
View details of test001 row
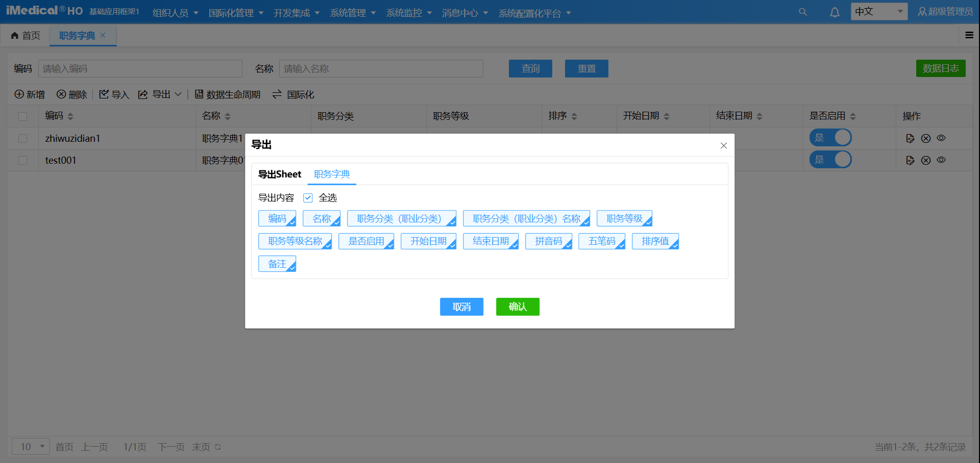coord(941,160)
